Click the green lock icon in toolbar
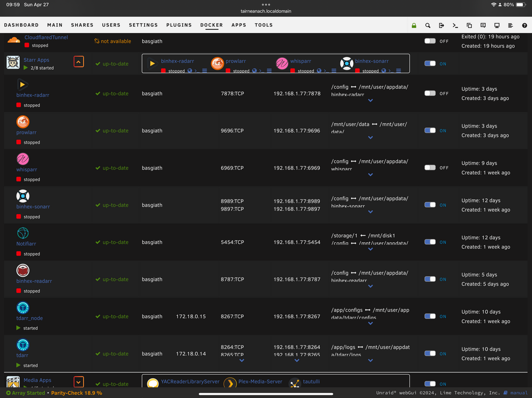 coord(414,26)
